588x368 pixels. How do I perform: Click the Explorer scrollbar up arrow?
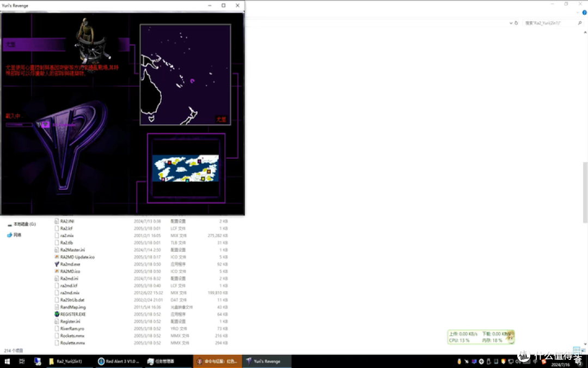[x=585, y=33]
